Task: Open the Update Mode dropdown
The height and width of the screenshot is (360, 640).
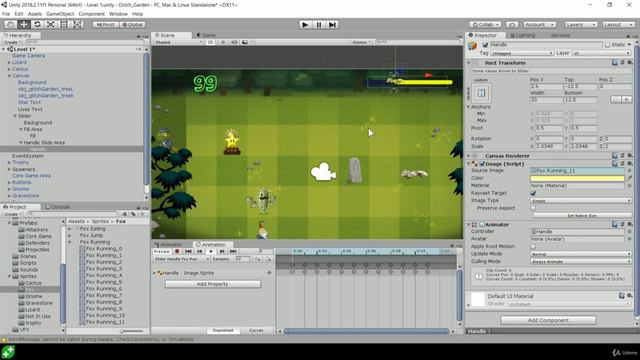Action: pos(581,253)
